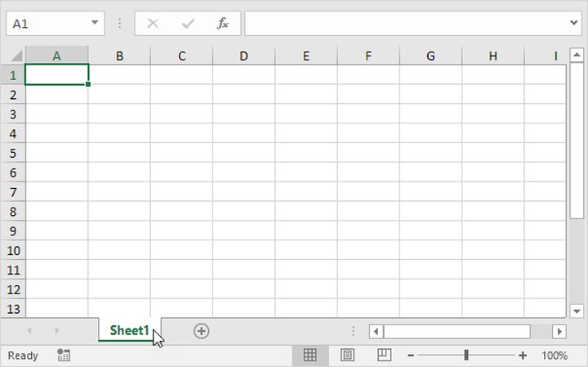The image size is (588, 367).
Task: Click in the formula bar input field
Action: (404, 23)
